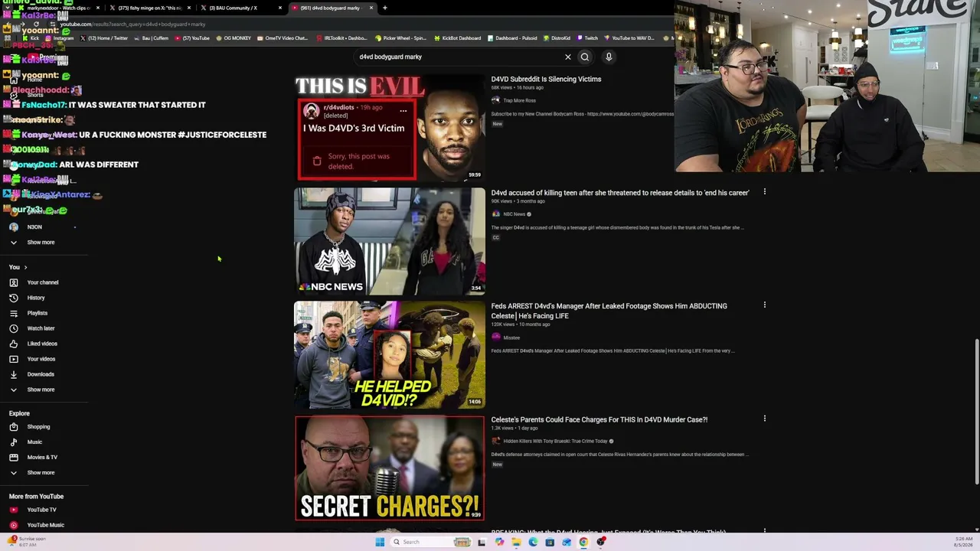The width and height of the screenshot is (980, 551).
Task: Open the Your videos play icon
Action: point(13,359)
